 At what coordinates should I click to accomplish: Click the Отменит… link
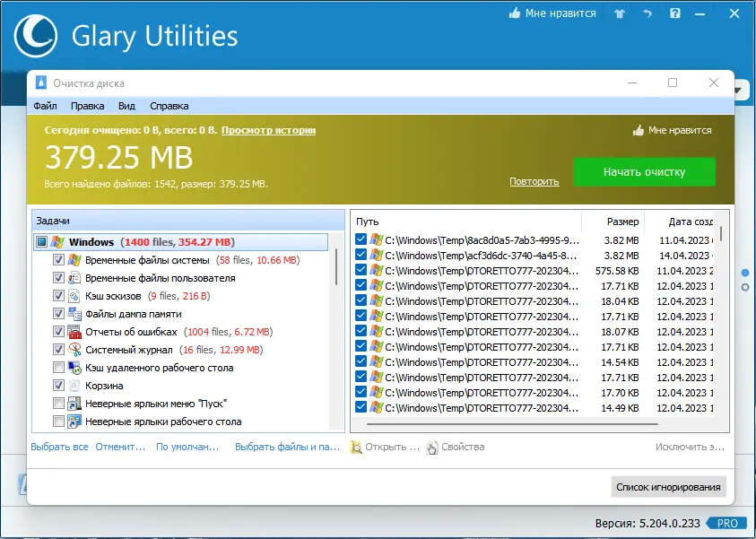[x=120, y=447]
